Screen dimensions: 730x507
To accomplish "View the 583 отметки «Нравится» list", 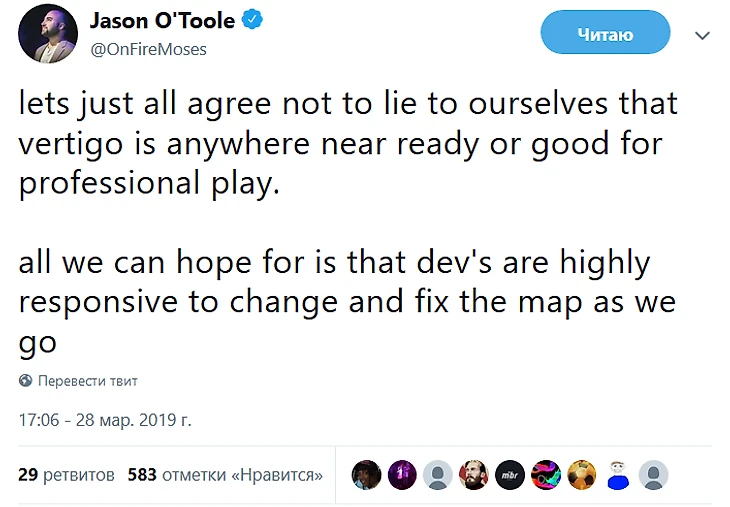I will coord(225,475).
